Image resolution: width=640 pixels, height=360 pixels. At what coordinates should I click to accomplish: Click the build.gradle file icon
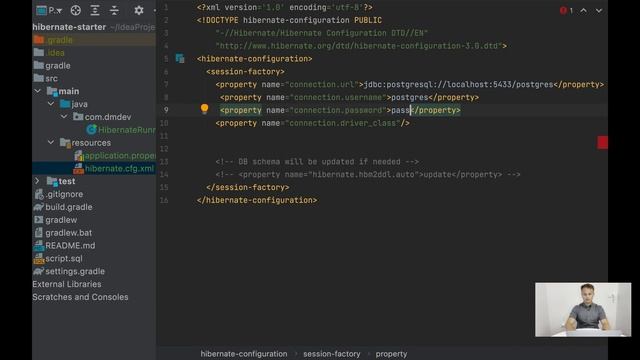(x=39, y=207)
